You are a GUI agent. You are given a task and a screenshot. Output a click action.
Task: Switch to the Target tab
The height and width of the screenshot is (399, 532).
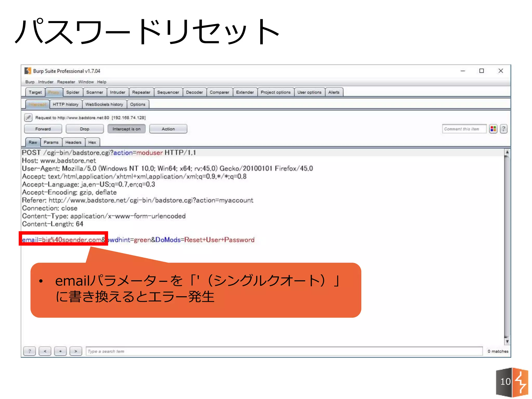pos(35,92)
